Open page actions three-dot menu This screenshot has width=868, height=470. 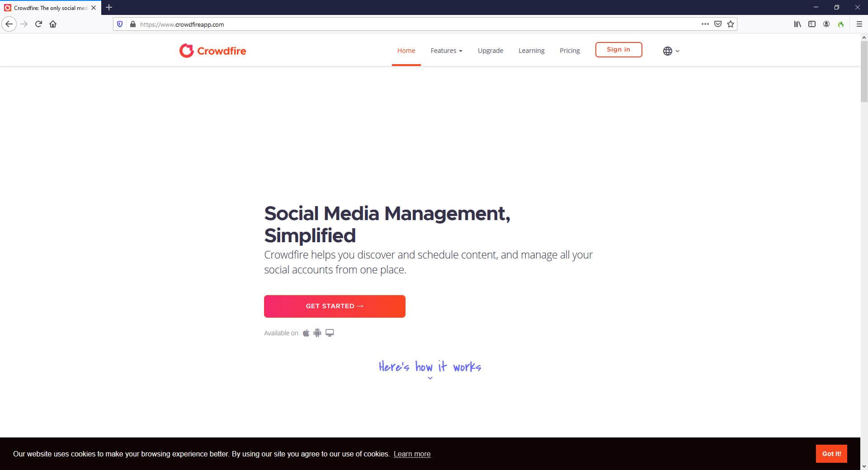pos(705,24)
